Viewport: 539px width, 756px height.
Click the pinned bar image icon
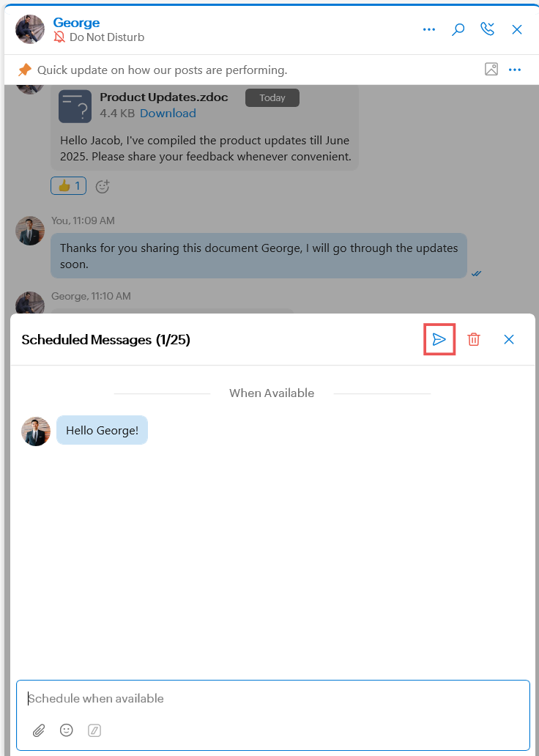(491, 69)
